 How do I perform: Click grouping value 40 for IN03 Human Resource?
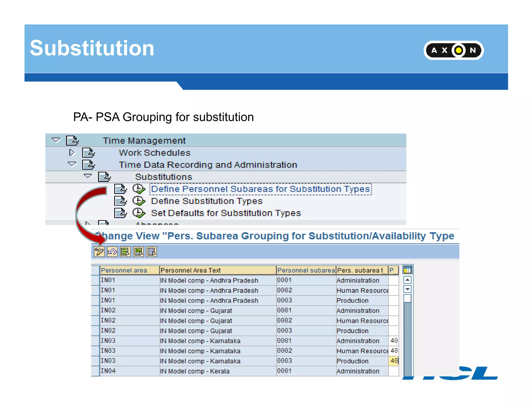pyautogui.click(x=394, y=351)
